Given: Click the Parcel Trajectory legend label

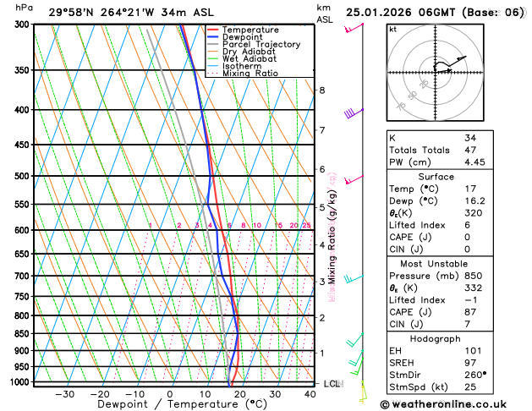Looking at the screenshot, I should [261, 45].
